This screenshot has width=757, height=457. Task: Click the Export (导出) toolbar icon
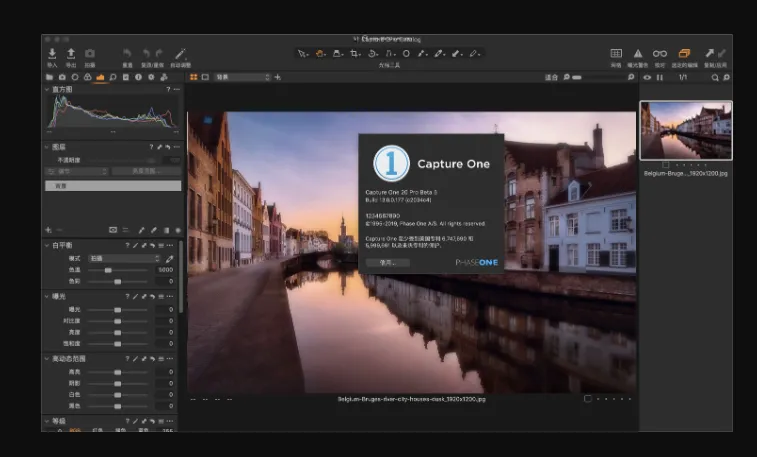click(71, 54)
